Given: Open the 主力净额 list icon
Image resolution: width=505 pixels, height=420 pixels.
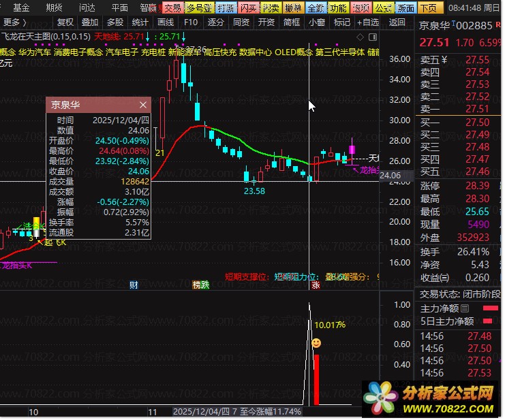Looking at the screenshot, I should pyautogui.click(x=465, y=308).
